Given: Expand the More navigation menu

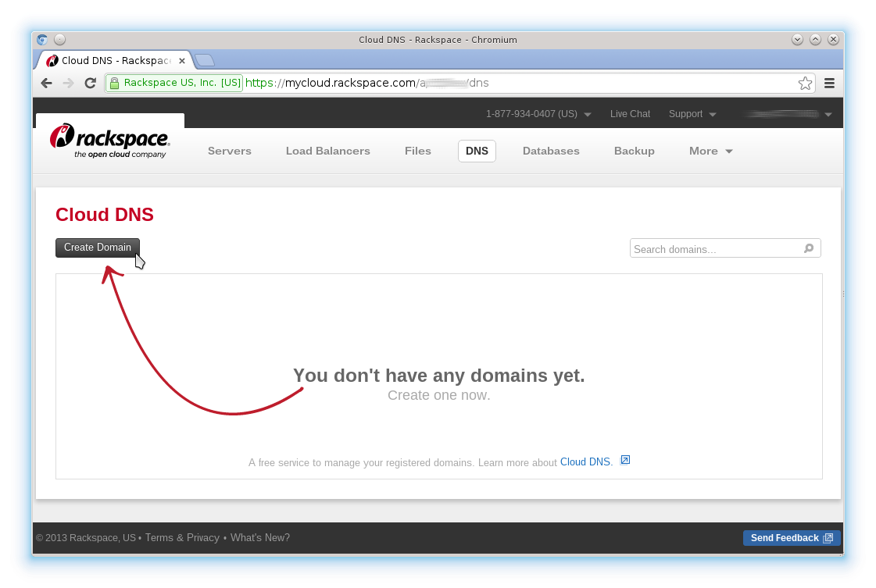Looking at the screenshot, I should tap(710, 151).
